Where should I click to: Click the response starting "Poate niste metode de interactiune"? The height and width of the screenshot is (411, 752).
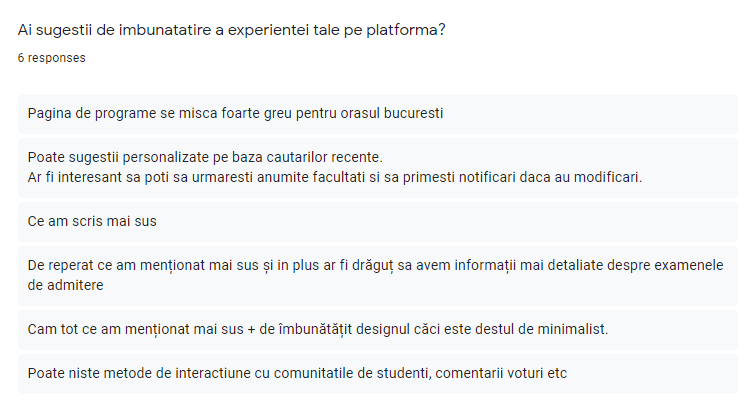[x=297, y=373]
